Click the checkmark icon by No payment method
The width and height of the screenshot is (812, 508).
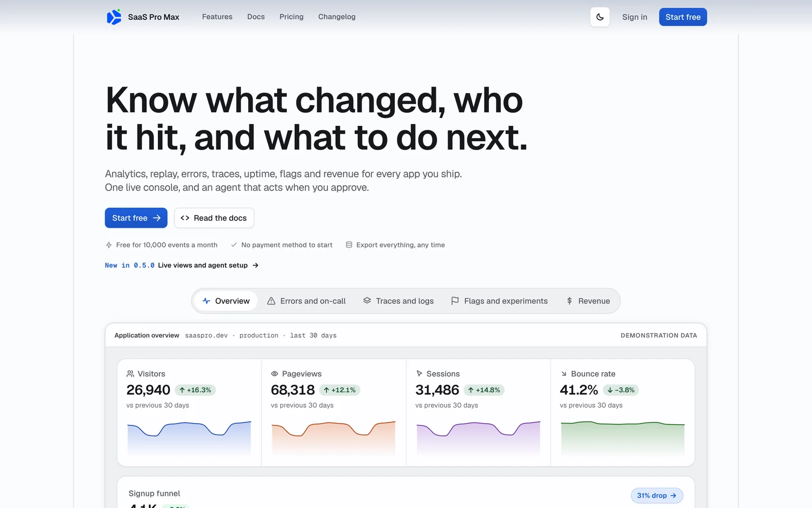(x=234, y=245)
